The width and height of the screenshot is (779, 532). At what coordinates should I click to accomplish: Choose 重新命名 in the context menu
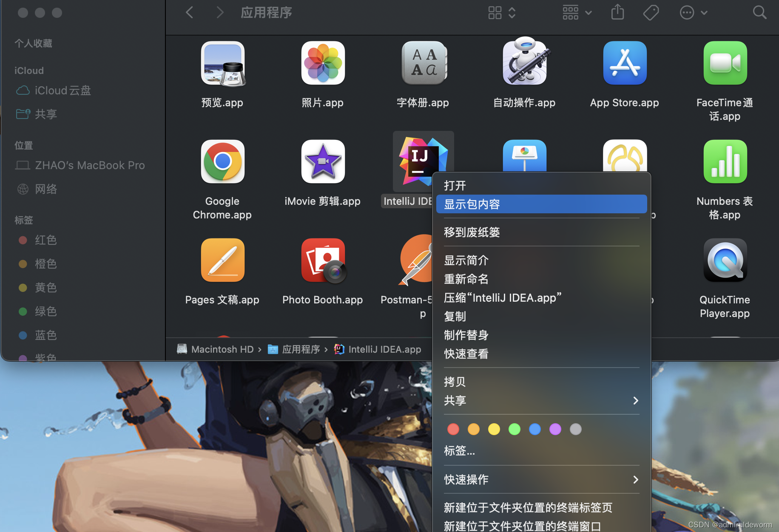tap(541, 279)
